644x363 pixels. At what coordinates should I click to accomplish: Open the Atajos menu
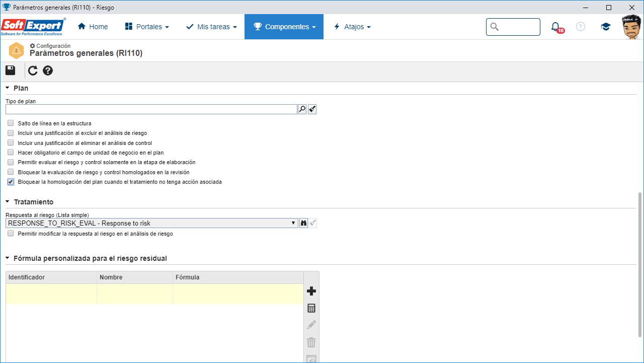tap(352, 27)
